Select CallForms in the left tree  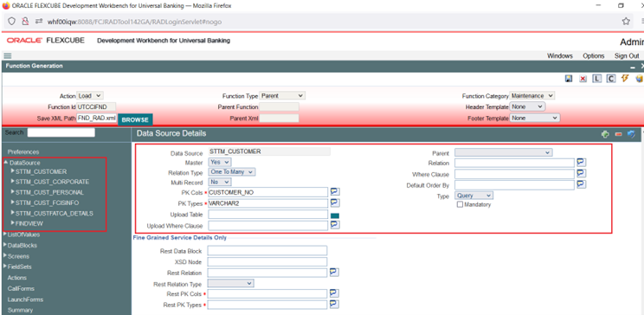click(x=21, y=289)
